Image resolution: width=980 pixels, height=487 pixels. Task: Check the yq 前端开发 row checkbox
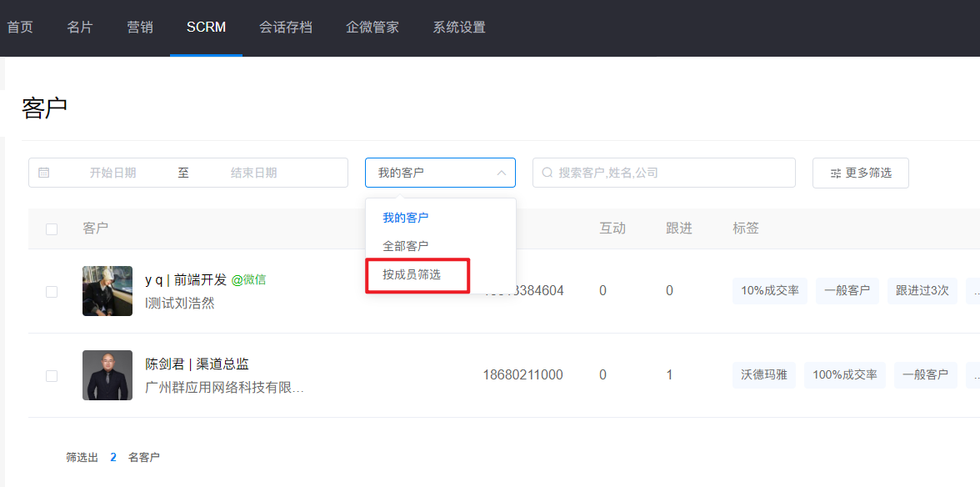tap(52, 291)
